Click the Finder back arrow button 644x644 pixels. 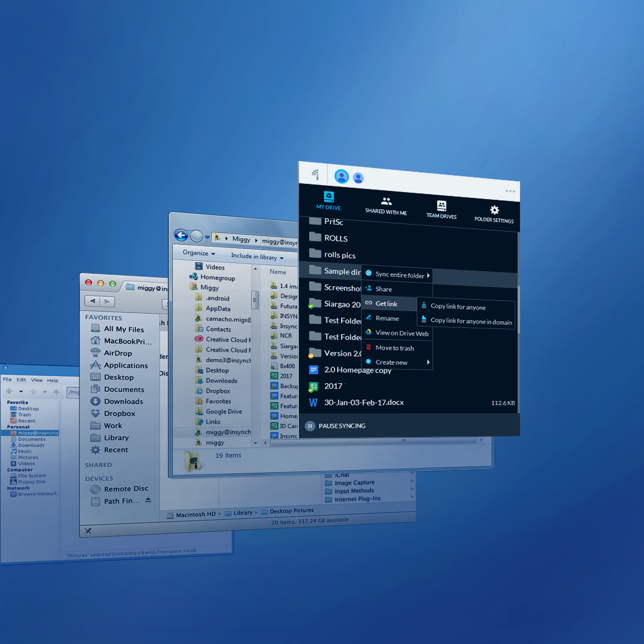(93, 301)
